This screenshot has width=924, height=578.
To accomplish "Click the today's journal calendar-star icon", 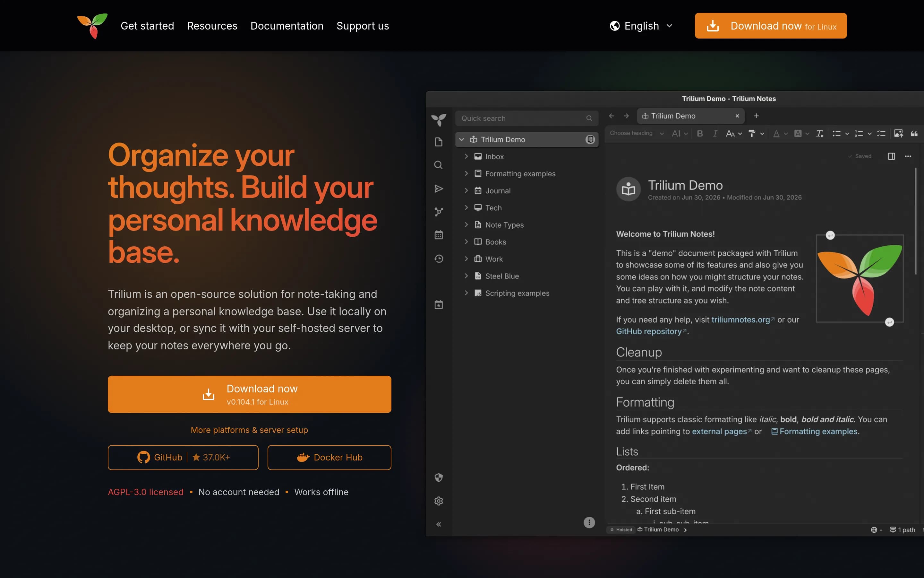I will coord(439,305).
